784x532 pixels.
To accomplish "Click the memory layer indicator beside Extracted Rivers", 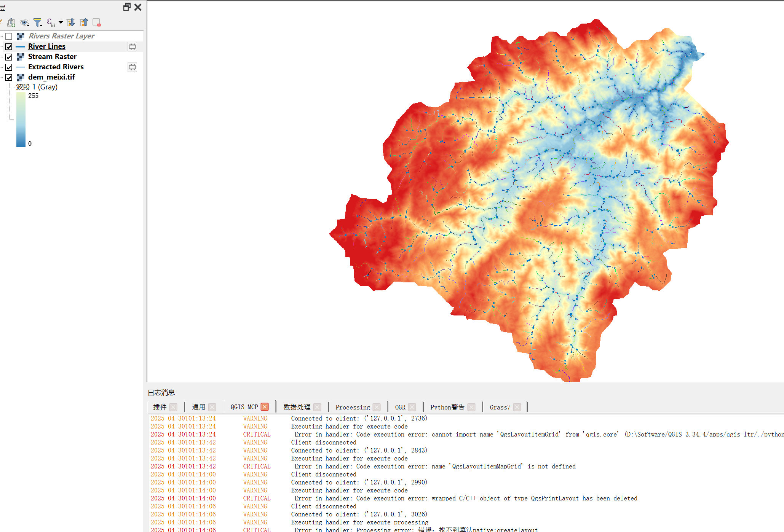I will pyautogui.click(x=132, y=67).
